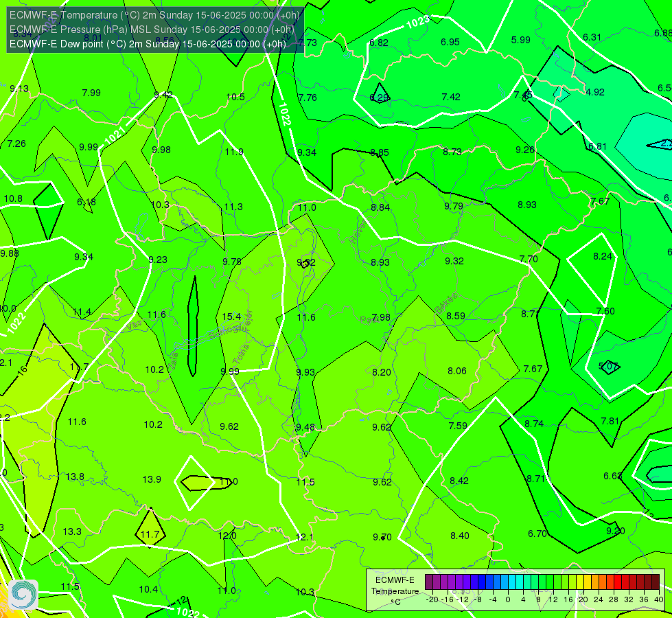Click the yellow swatch above legend label 20

[580, 582]
